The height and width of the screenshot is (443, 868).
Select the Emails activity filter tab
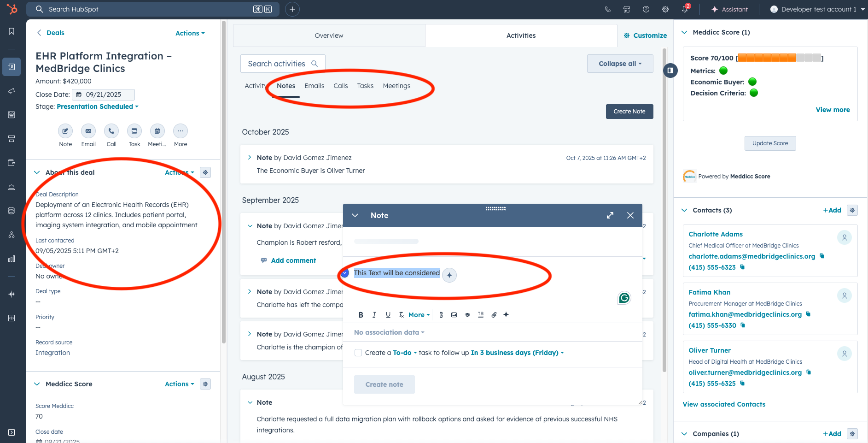coord(314,86)
